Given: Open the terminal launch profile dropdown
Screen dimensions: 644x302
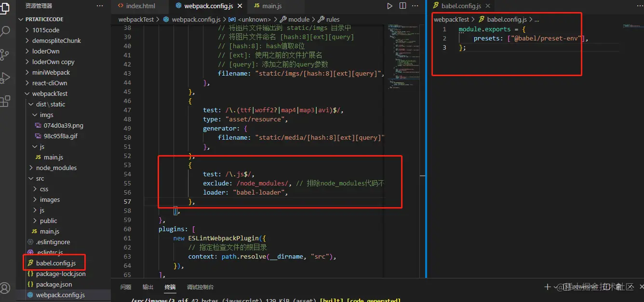Looking at the screenshot, I should click(x=556, y=287).
